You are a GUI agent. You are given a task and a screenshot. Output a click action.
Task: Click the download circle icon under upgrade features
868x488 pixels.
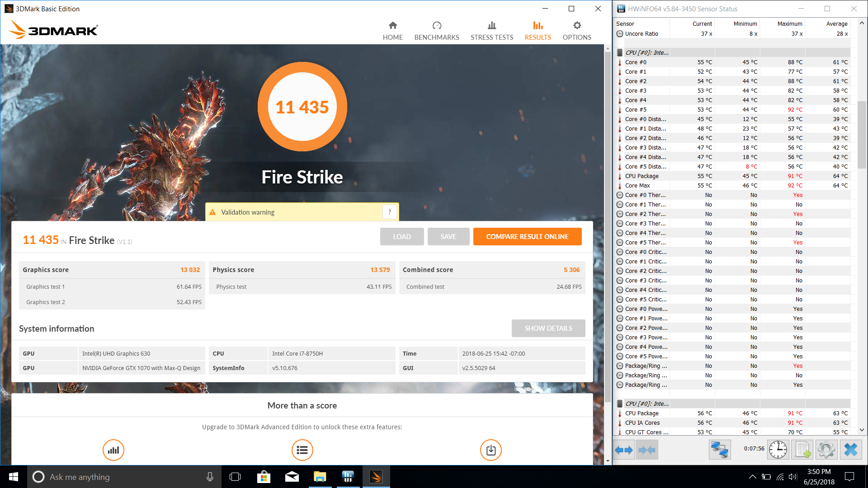click(491, 450)
